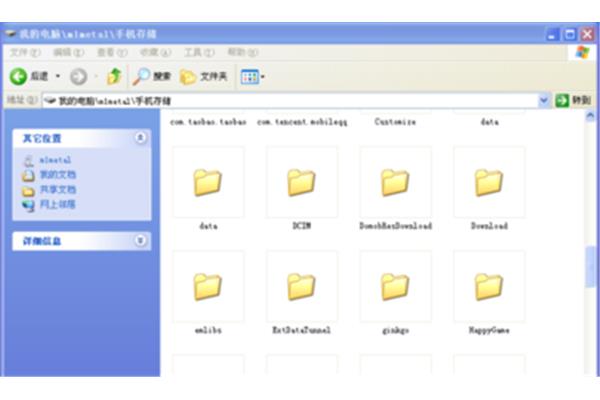Maximize the explorer window
Screen dimensions: 600x400
569,34
